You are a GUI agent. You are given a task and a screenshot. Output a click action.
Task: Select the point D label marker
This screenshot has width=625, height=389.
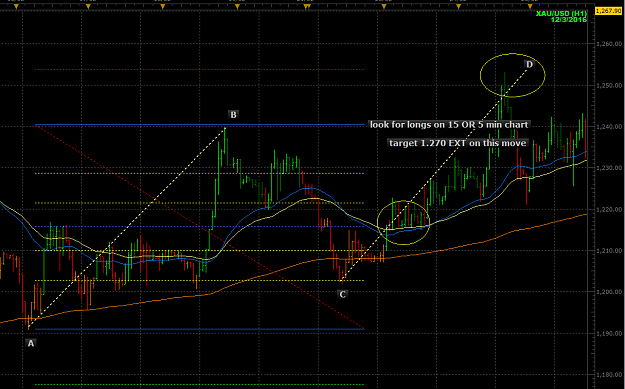[x=529, y=64]
